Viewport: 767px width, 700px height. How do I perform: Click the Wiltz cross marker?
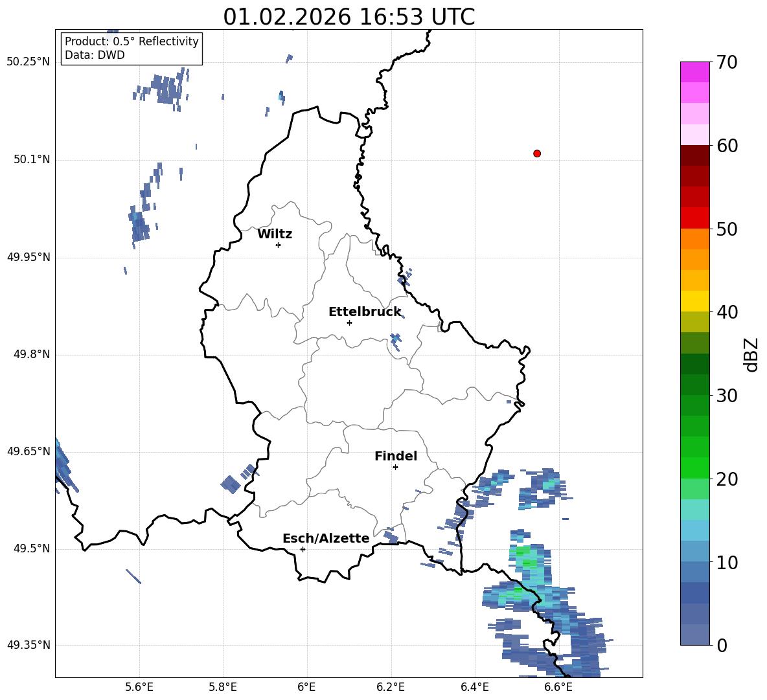point(279,245)
